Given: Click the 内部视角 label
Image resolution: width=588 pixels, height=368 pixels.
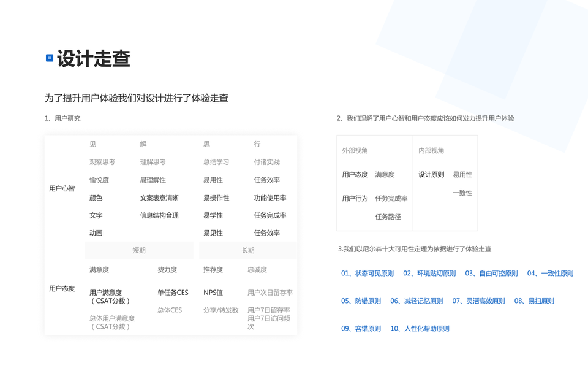Looking at the screenshot, I should [x=431, y=151].
